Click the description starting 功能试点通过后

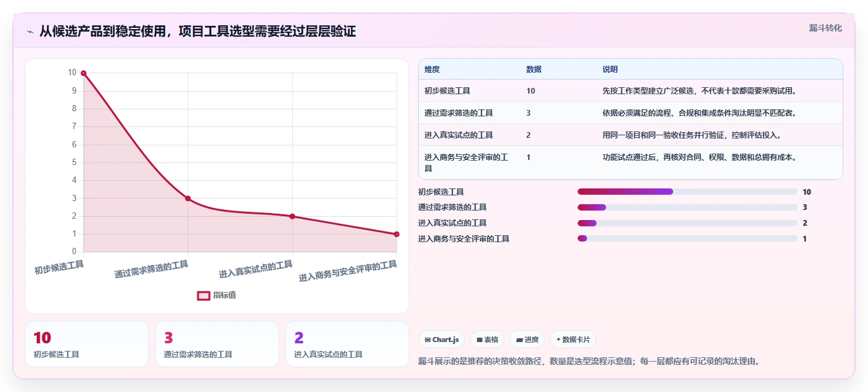point(701,157)
